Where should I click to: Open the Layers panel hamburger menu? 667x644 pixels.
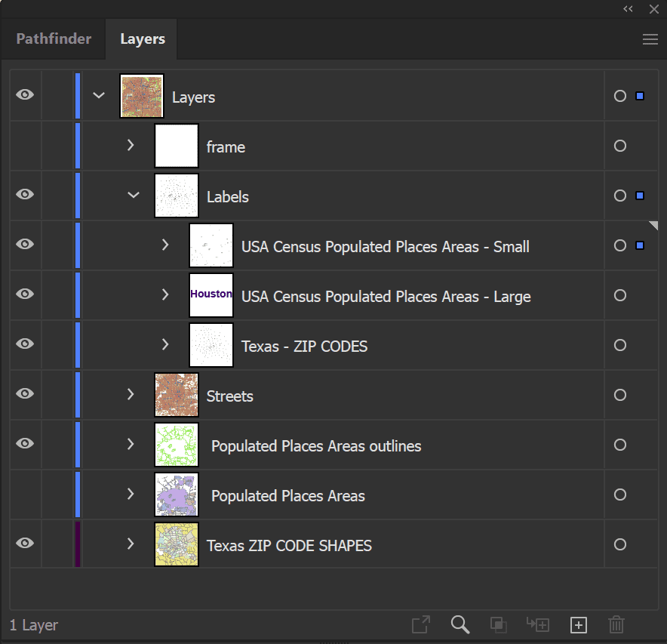point(650,39)
